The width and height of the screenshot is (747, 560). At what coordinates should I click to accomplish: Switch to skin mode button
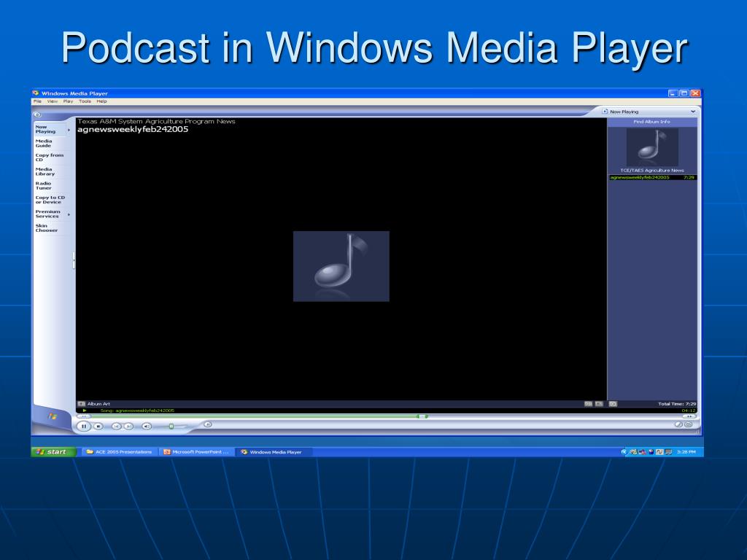pos(689,424)
